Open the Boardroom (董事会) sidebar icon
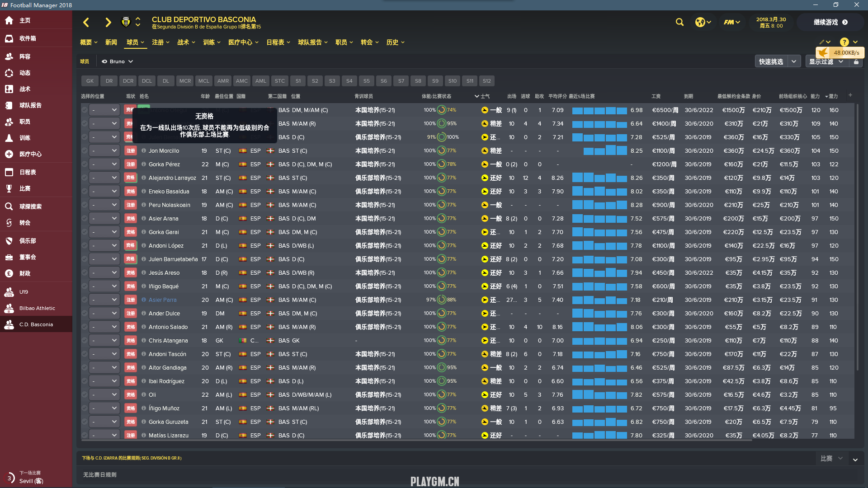 tap(9, 257)
